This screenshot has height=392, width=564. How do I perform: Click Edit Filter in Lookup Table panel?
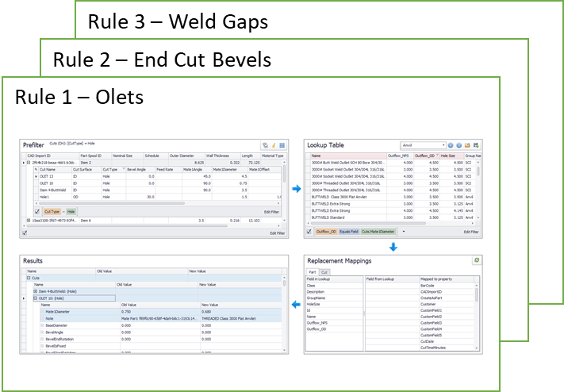pos(471,232)
